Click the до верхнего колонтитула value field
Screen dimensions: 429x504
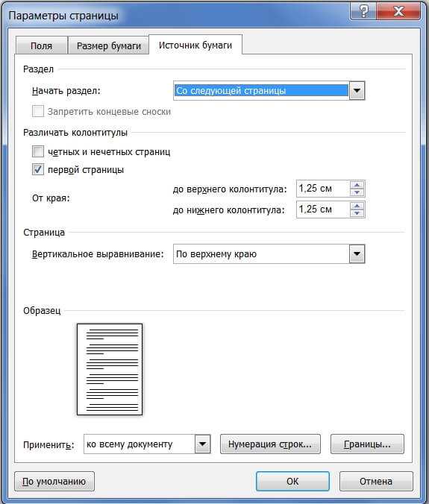(323, 189)
